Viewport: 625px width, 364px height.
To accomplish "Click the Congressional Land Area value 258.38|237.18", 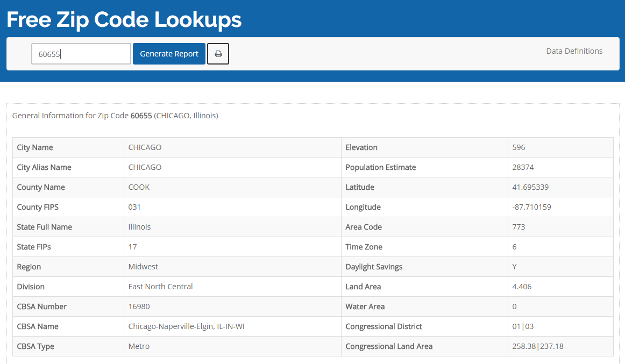I will [x=538, y=346].
